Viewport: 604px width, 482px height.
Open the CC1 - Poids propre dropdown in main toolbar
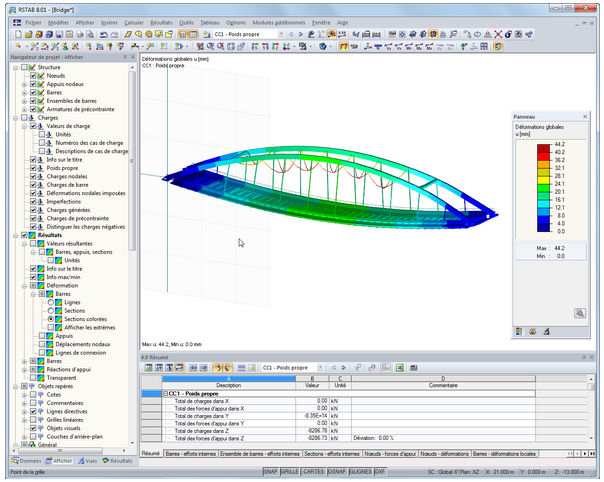pyautogui.click(x=281, y=34)
